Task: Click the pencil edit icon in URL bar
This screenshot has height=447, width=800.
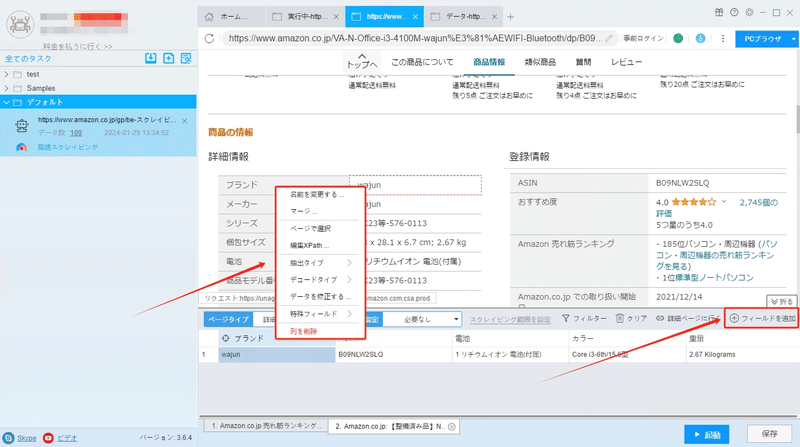Action: pos(609,38)
